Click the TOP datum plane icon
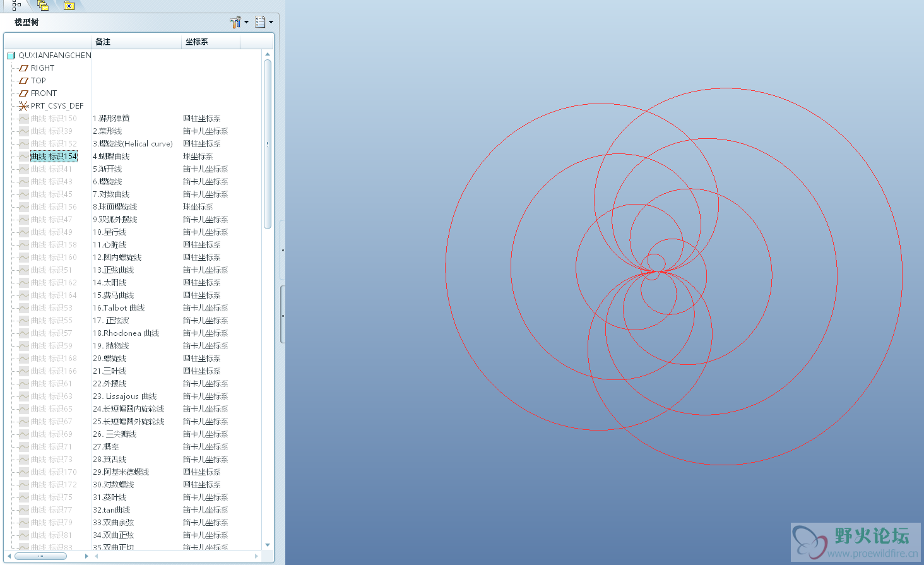This screenshot has height=565, width=924. (x=24, y=81)
